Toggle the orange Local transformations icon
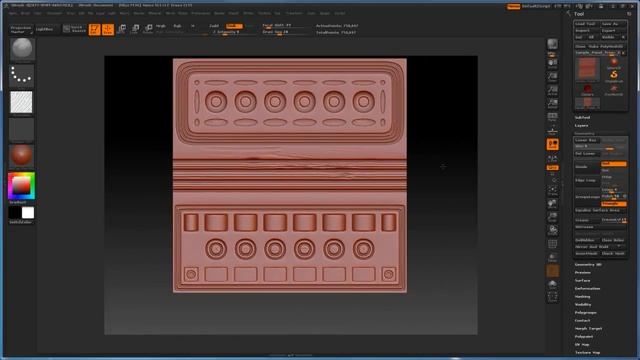 click(x=553, y=144)
